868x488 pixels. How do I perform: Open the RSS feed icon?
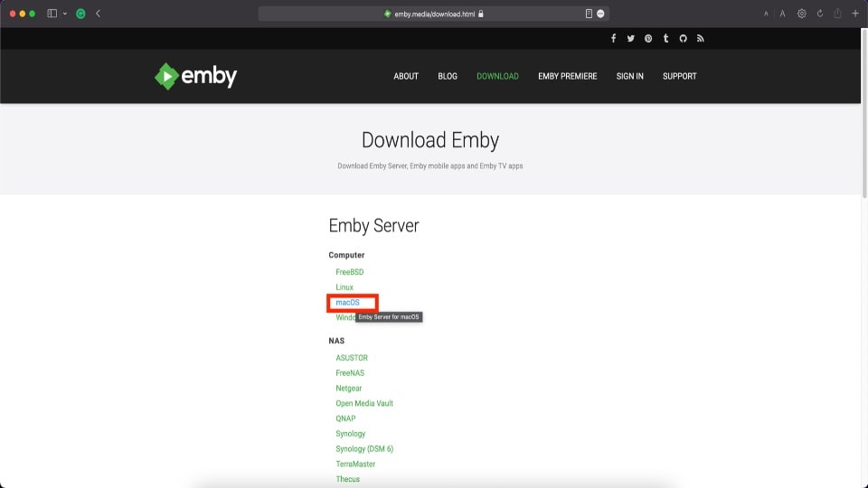point(700,38)
